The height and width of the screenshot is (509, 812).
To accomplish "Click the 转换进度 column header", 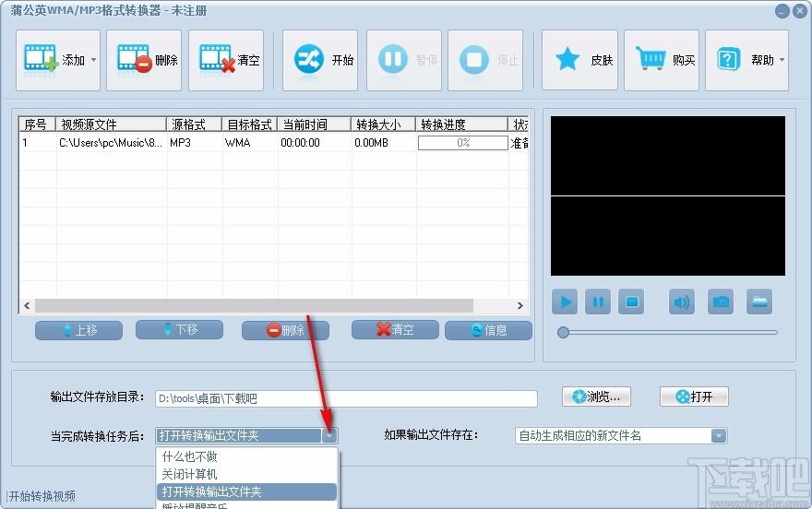I will pos(462,124).
